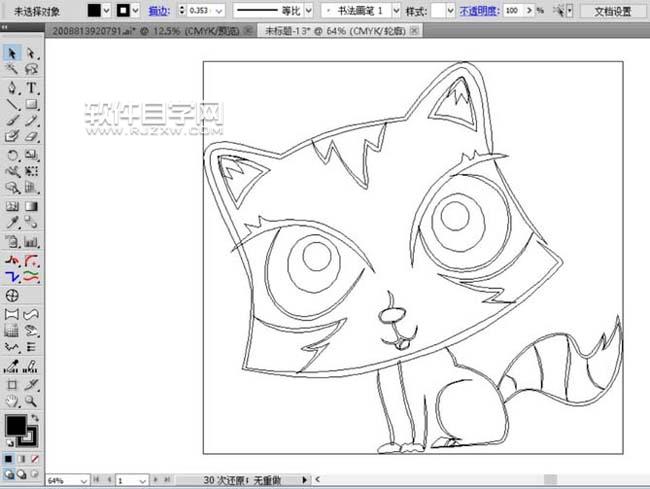Select the Lasso tool
The image size is (650, 489).
[x=31, y=68]
